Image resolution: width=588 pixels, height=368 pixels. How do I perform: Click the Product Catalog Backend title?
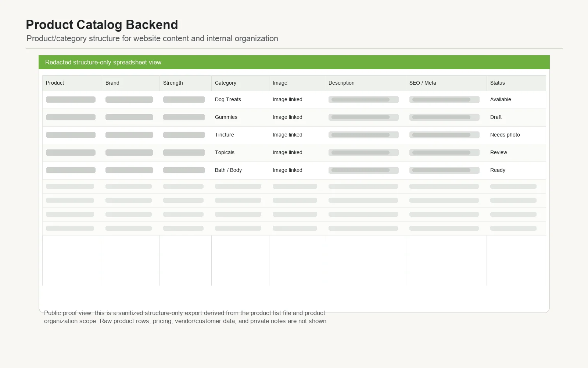tap(102, 25)
